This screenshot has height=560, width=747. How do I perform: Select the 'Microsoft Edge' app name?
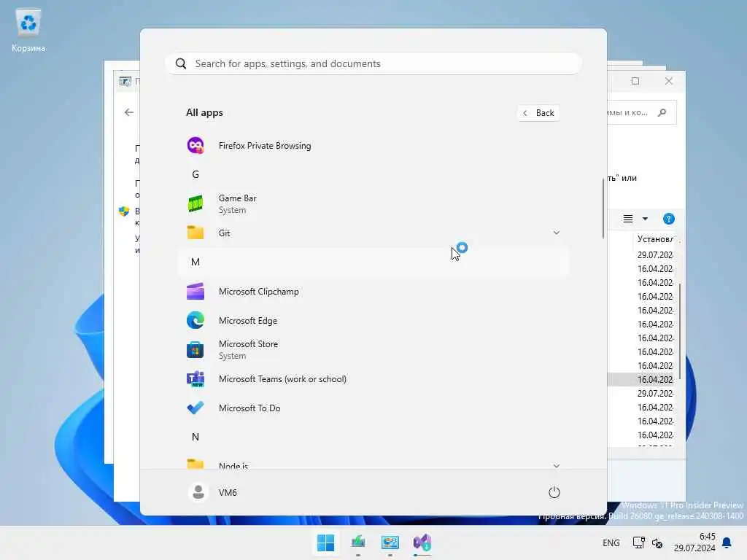[248, 321]
